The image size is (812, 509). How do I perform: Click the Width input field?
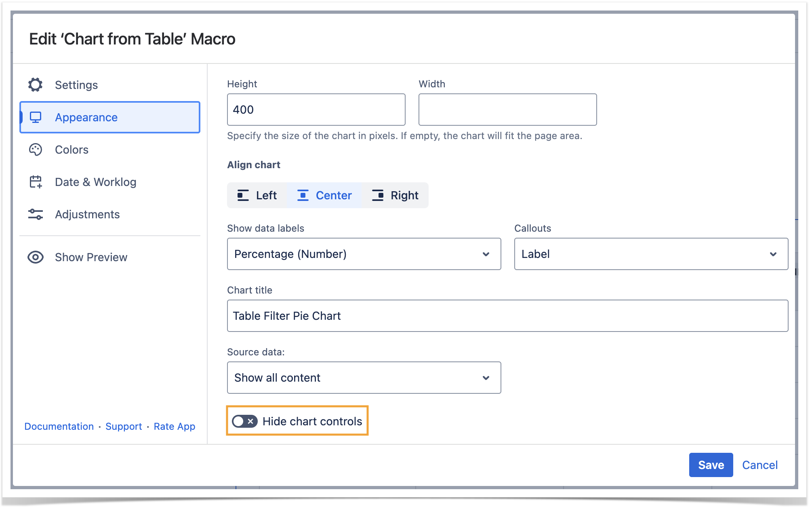pyautogui.click(x=507, y=110)
